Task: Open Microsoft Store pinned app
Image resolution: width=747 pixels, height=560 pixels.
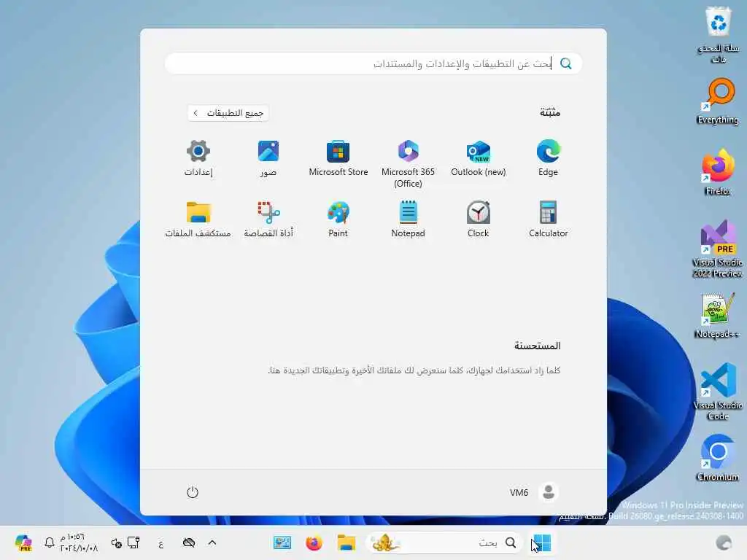Action: coord(338,158)
